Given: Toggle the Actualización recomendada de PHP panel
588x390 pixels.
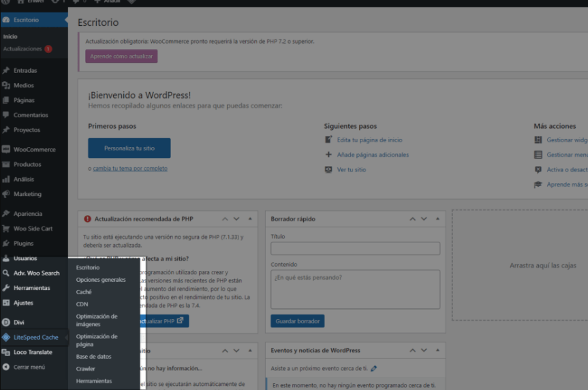Looking at the screenshot, I should tap(250, 218).
